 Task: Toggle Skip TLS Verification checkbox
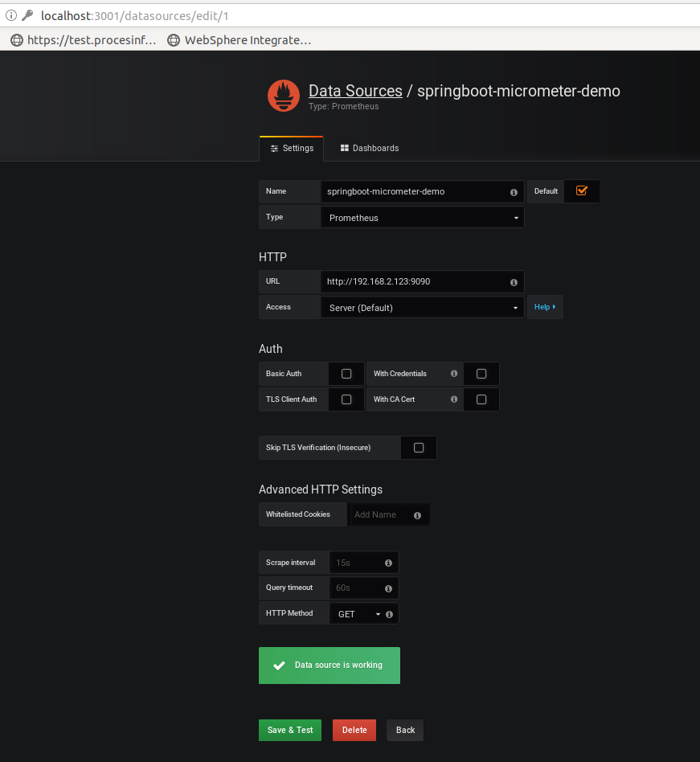419,448
